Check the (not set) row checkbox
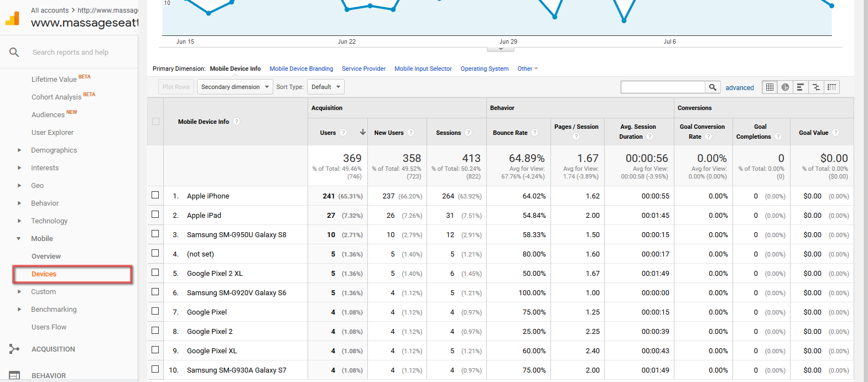 tap(155, 253)
